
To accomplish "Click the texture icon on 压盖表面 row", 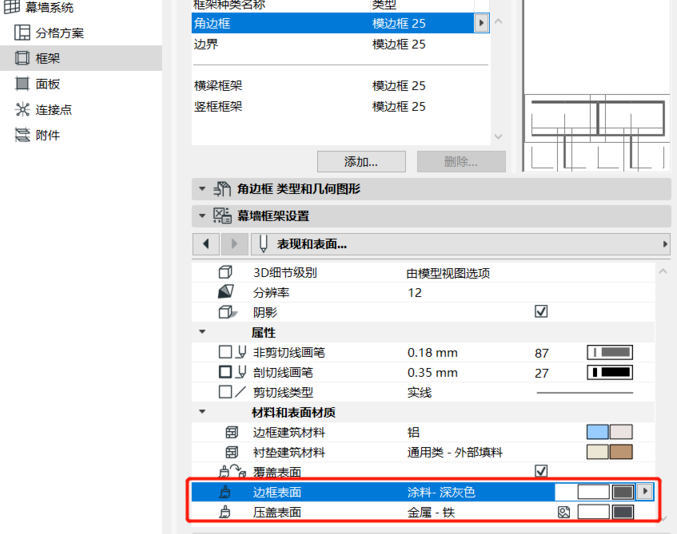I will click(x=564, y=512).
